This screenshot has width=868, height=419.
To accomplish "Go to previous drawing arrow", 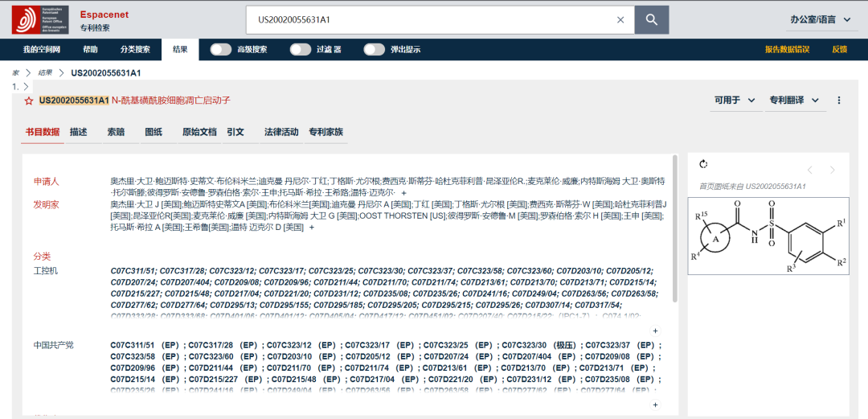I will coord(810,170).
